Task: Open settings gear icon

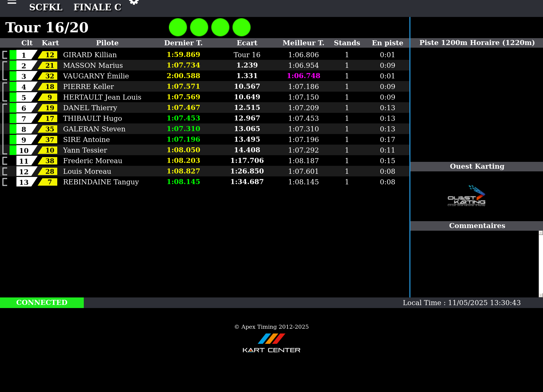Action: [x=134, y=2]
